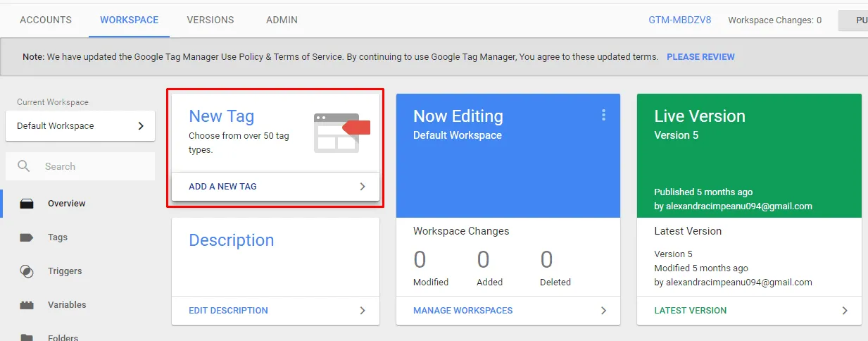This screenshot has width=868, height=341.
Task: Click the Overview sidebar icon
Action: click(x=27, y=204)
